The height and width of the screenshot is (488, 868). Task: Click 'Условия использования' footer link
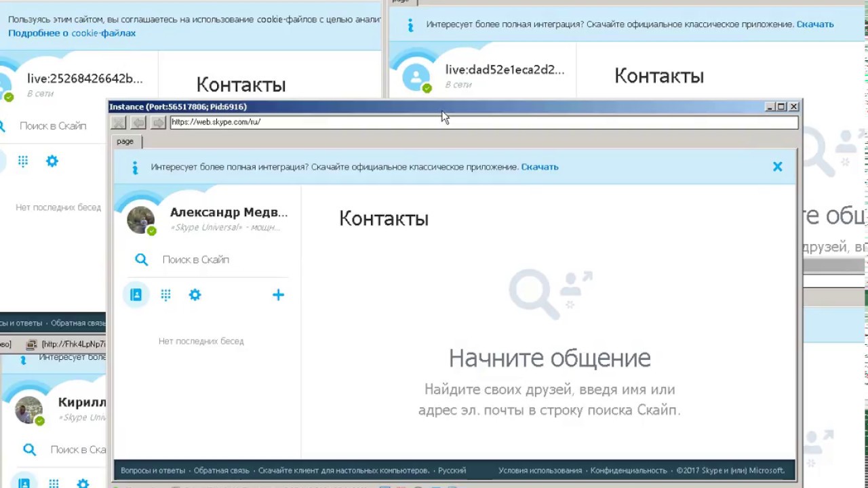pyautogui.click(x=540, y=470)
